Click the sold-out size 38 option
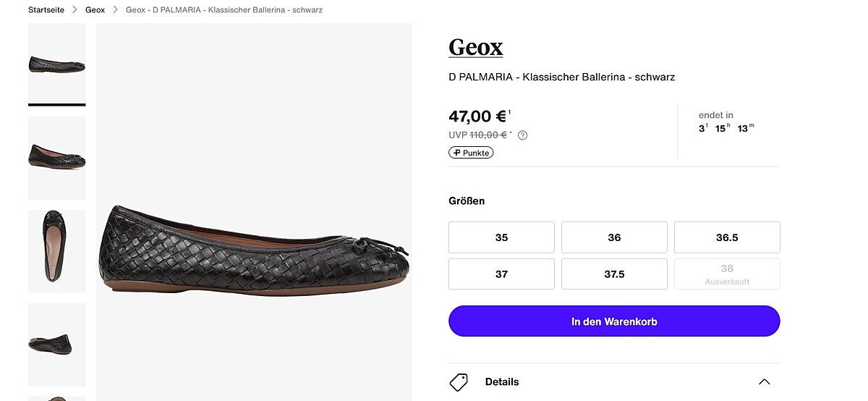The height and width of the screenshot is (401, 868). coord(727,274)
